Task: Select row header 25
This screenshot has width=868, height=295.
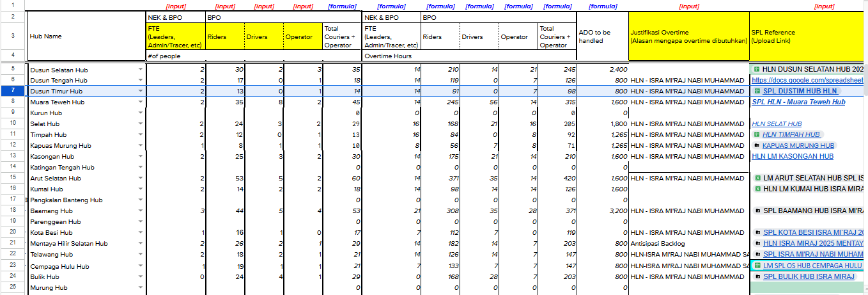Action: 12,287
